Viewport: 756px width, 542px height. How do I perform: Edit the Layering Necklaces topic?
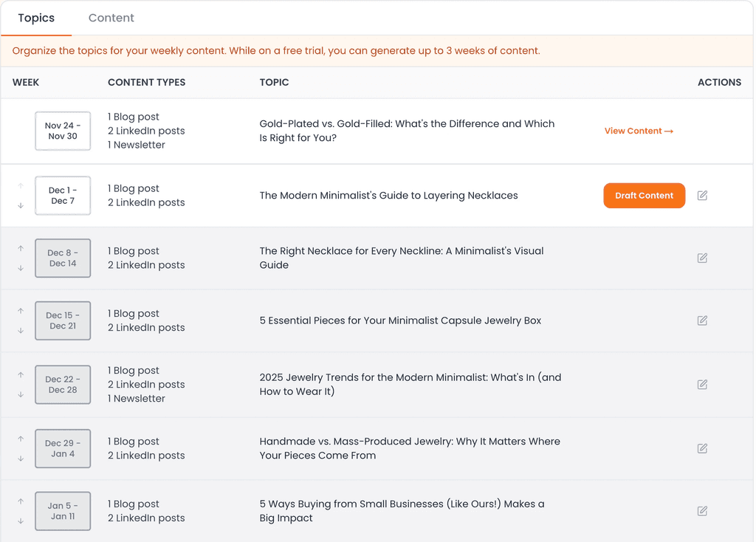702,195
